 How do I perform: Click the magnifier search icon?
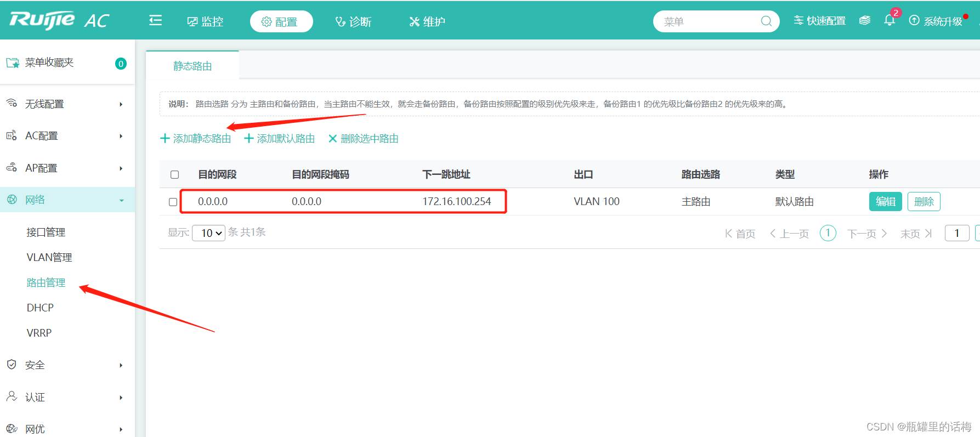pos(766,21)
